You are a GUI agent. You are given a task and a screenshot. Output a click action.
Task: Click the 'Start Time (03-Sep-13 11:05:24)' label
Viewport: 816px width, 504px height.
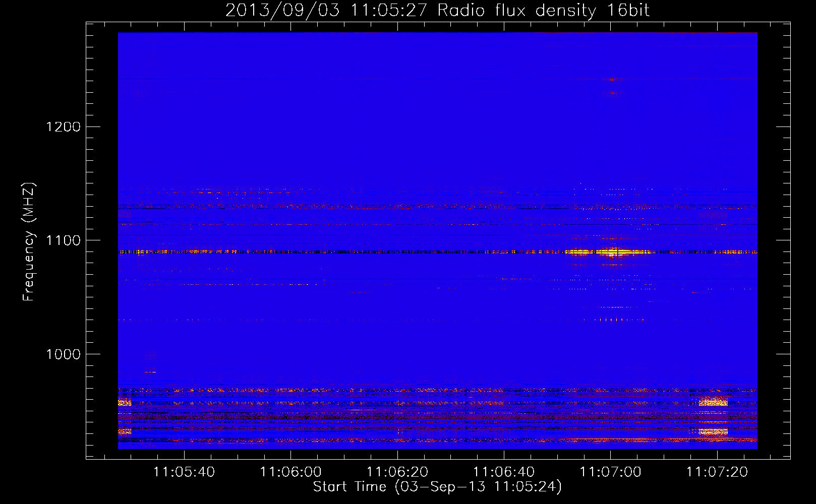(437, 487)
